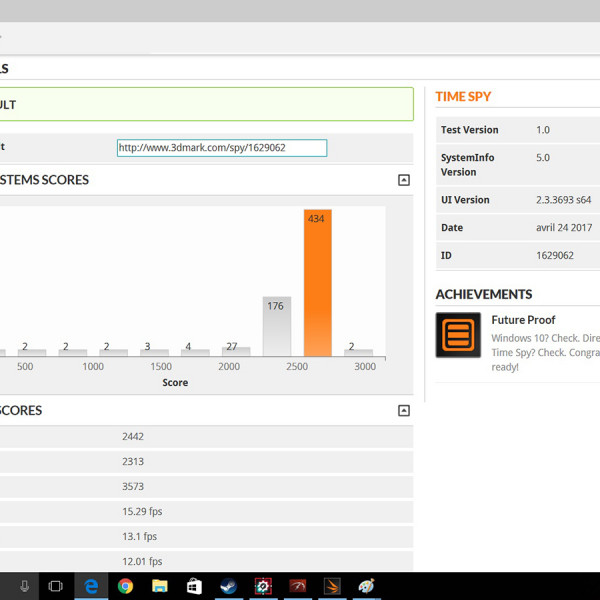This screenshot has height=600, width=600.
Task: Open Google Chrome from the taskbar
Action: [x=125, y=586]
